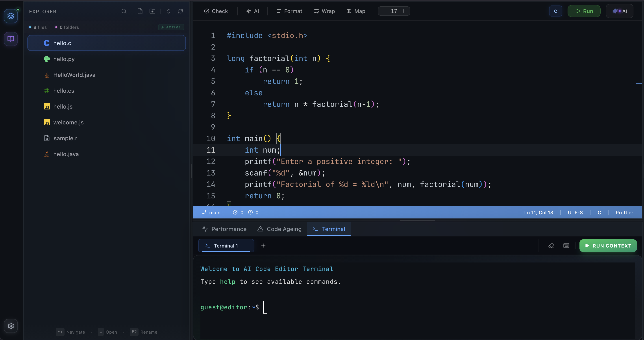The height and width of the screenshot is (340, 644).
Task: Switch to the Performance tab
Action: (224, 229)
